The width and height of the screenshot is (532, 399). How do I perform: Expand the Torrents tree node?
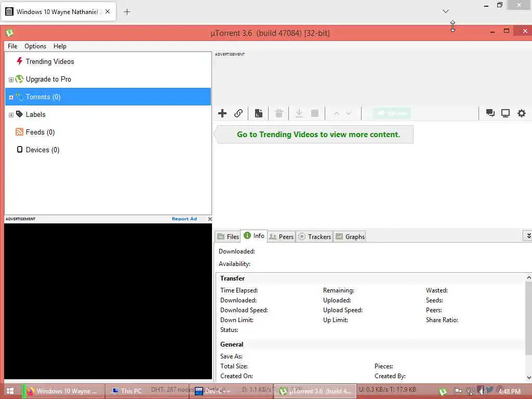tap(11, 97)
